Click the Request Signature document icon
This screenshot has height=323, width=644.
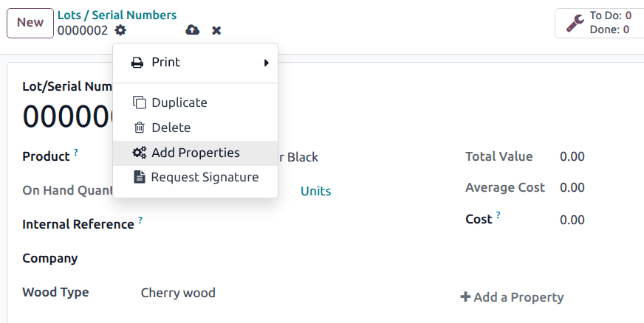click(138, 177)
